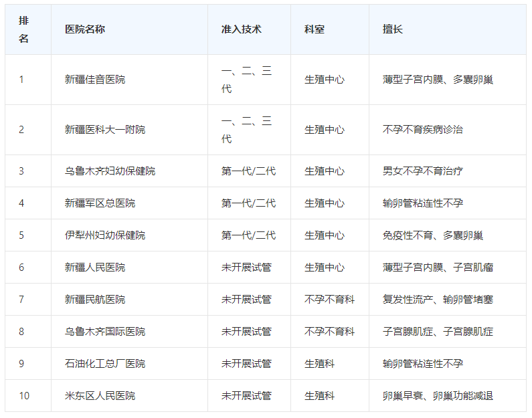Image resolution: width=532 pixels, height=418 pixels.
Task: Click the 医院名称 column header
Action: click(x=85, y=29)
